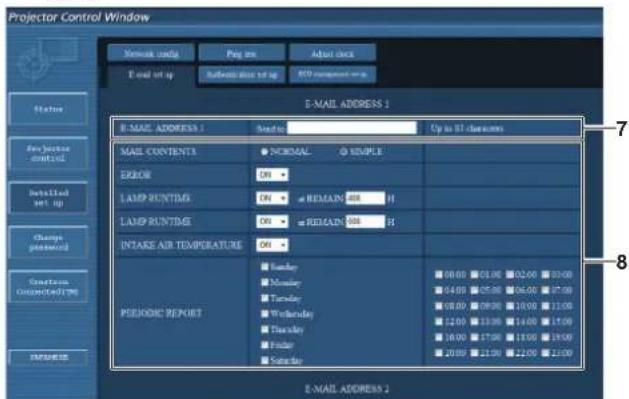The height and width of the screenshot is (399, 629).
Task: Select the E-mail set up tab
Action: click(151, 75)
